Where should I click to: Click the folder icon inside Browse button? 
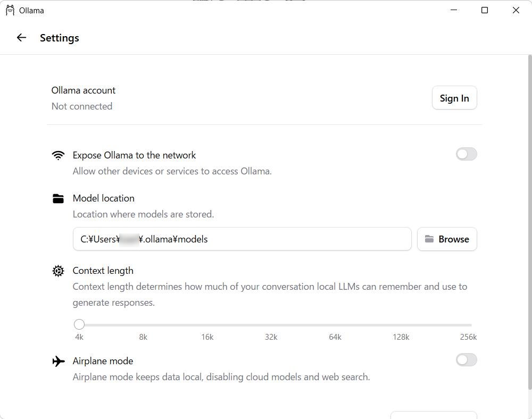[x=429, y=239]
